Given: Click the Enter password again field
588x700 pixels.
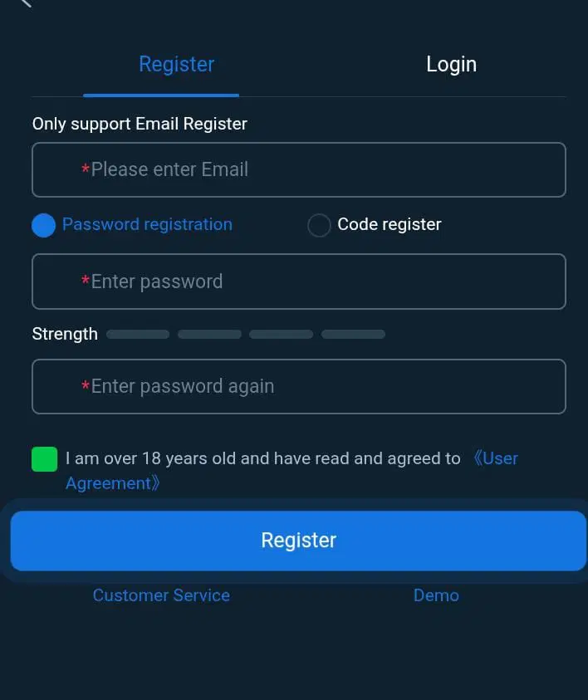Looking at the screenshot, I should (299, 387).
